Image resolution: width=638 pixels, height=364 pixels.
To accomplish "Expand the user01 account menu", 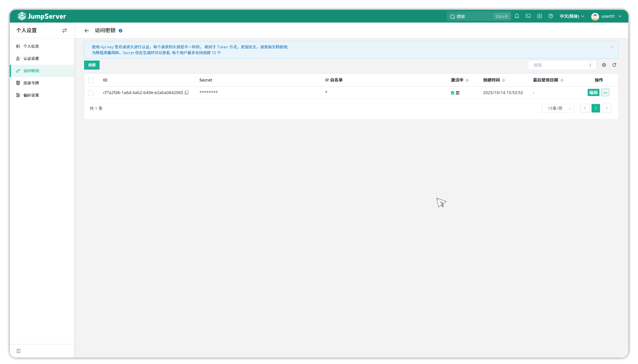I will tap(606, 16).
